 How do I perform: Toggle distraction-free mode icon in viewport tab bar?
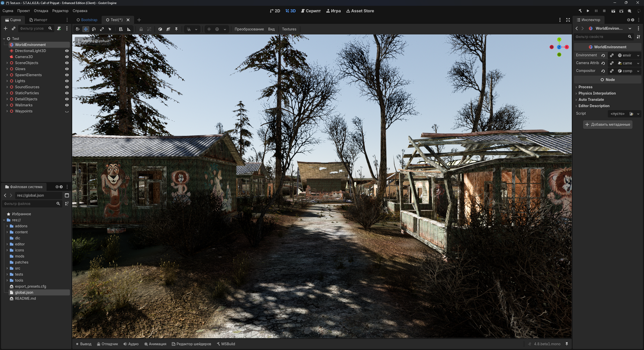pos(568,20)
